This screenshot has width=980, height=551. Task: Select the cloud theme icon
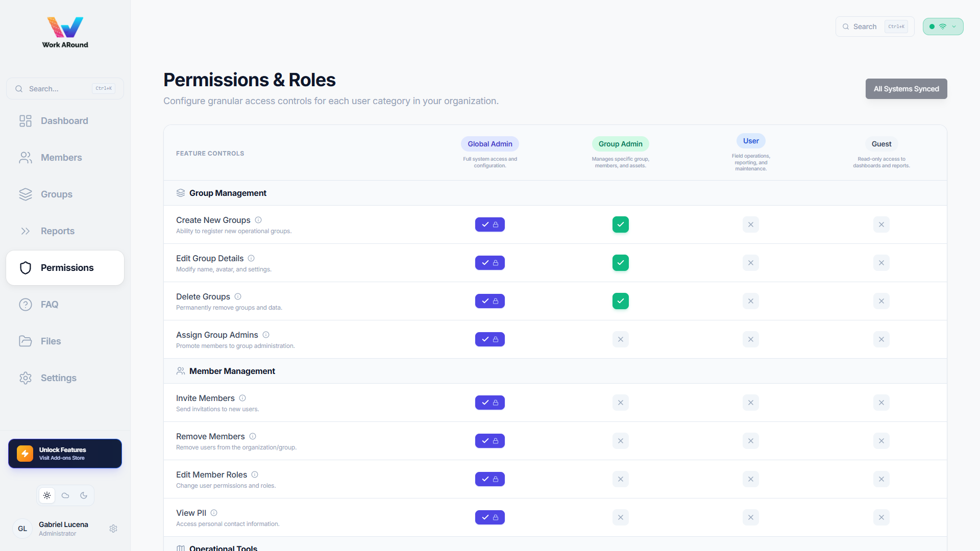(x=65, y=495)
